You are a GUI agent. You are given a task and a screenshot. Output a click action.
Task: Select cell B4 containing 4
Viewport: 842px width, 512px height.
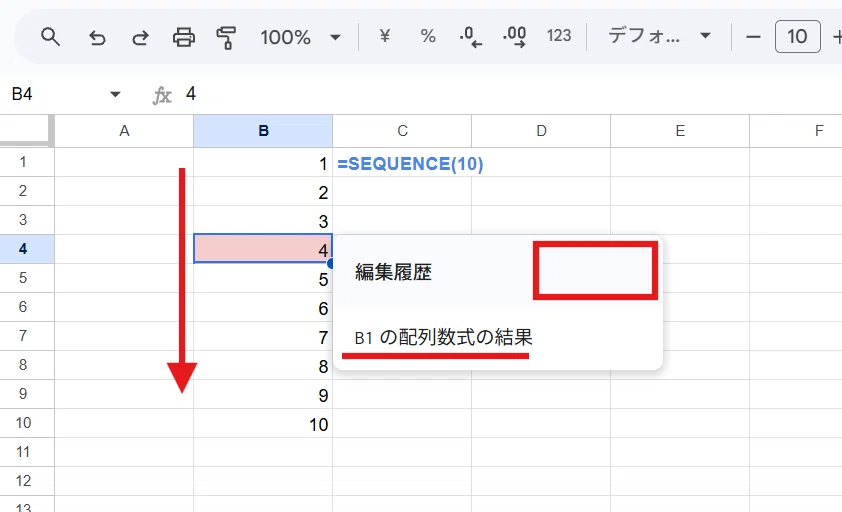(x=263, y=249)
